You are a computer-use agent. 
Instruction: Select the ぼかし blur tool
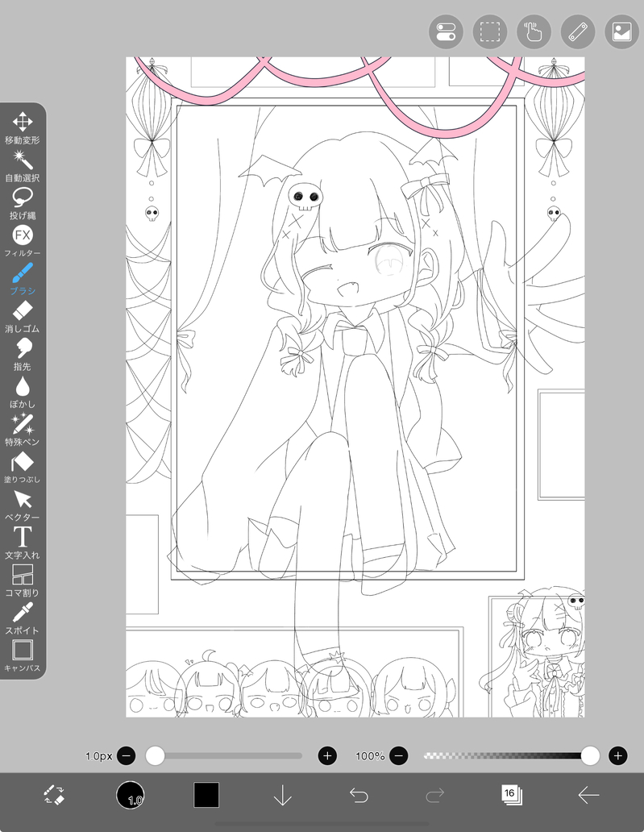coord(23,393)
